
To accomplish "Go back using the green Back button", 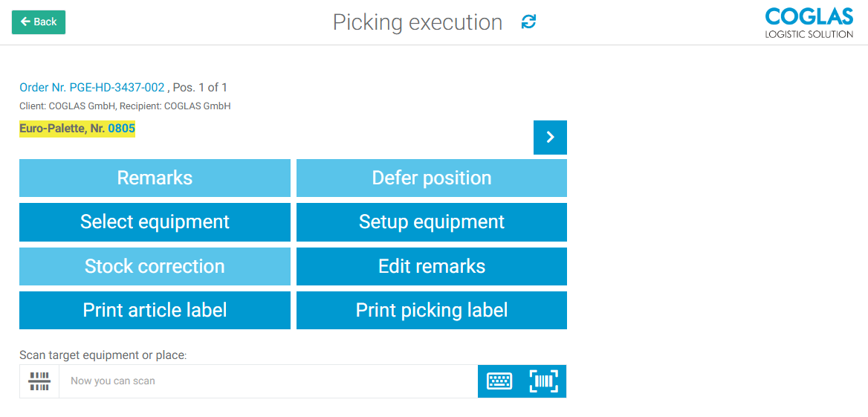I will click(x=39, y=22).
